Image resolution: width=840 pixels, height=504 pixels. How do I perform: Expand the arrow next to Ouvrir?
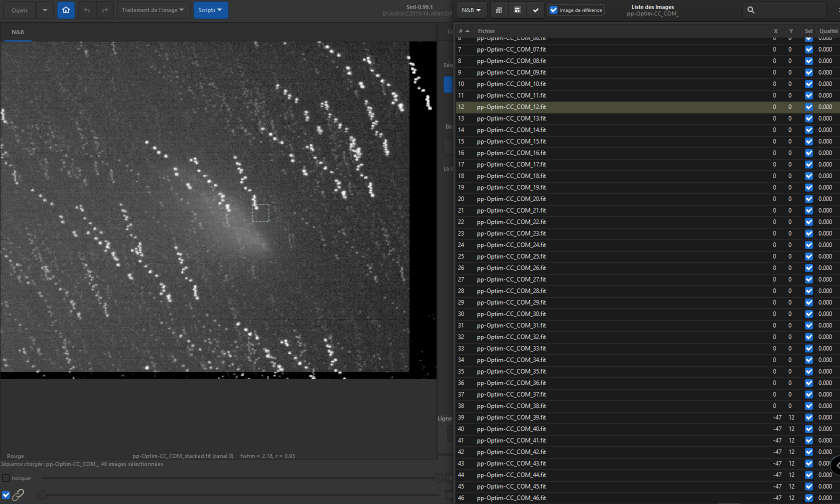[x=45, y=10]
